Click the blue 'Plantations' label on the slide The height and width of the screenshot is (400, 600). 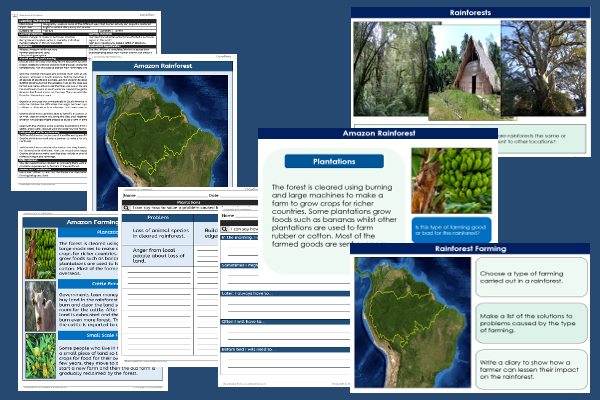(x=334, y=162)
